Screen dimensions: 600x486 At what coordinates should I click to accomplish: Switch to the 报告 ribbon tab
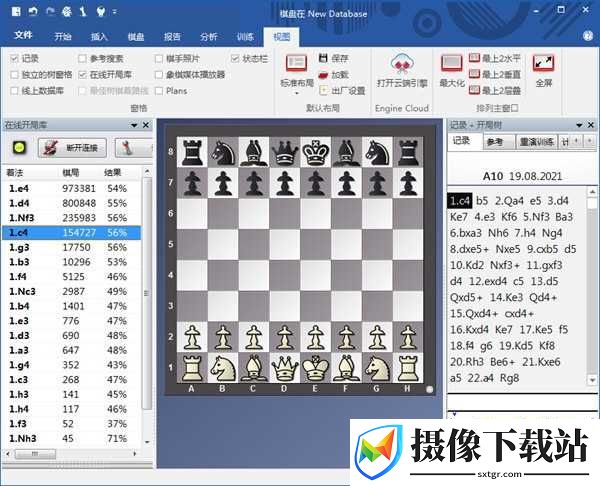click(x=172, y=36)
